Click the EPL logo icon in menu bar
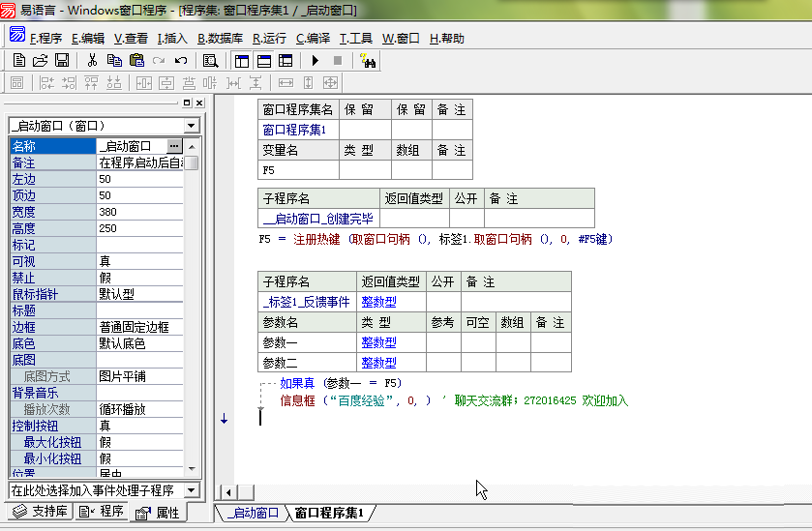The image size is (812, 531). tap(17, 34)
